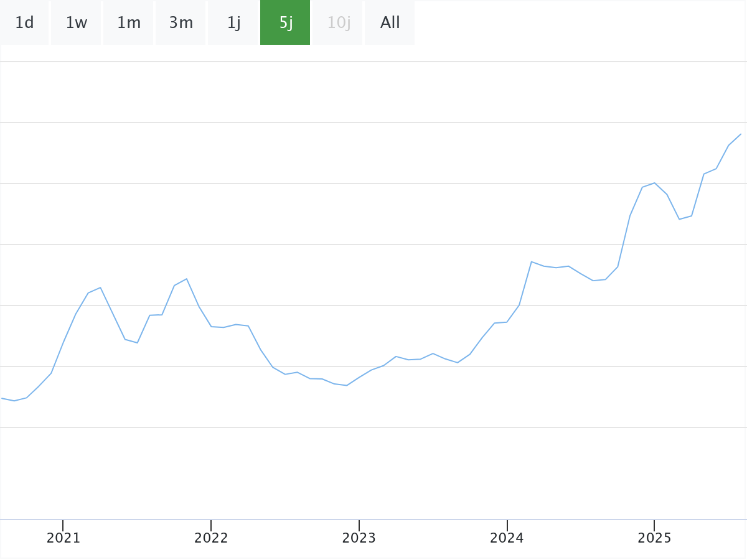Click the 2024 x-axis label
The image size is (747, 560).
(x=507, y=538)
